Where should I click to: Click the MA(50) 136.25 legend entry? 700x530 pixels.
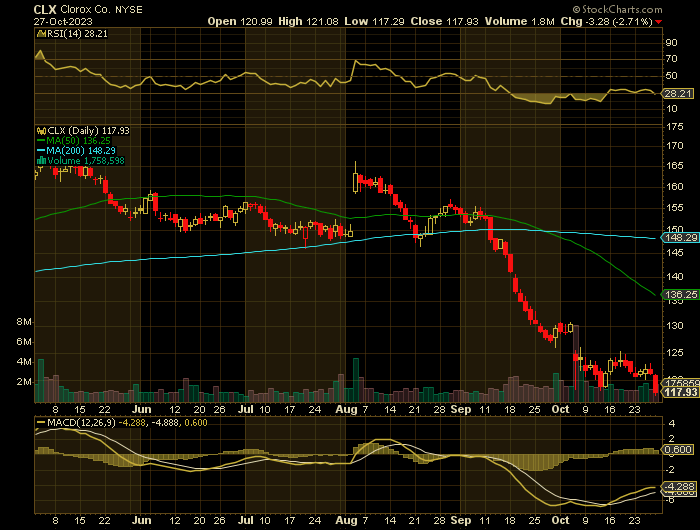click(74, 141)
